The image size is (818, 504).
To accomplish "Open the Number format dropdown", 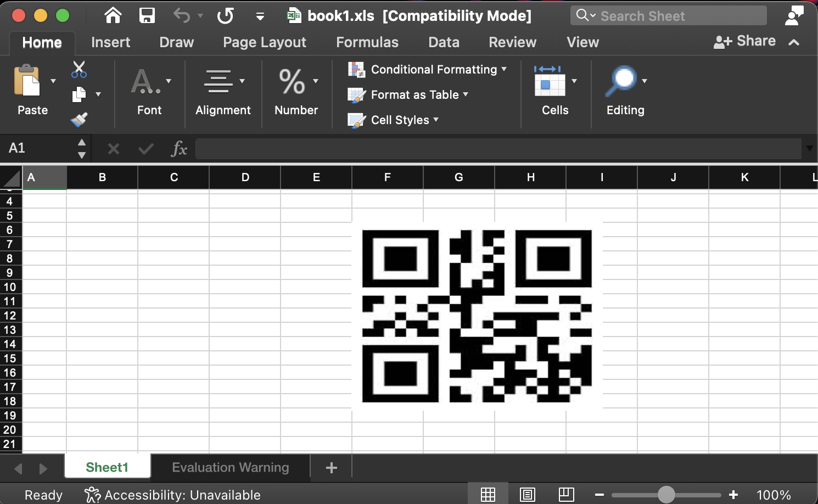I will pos(316,80).
